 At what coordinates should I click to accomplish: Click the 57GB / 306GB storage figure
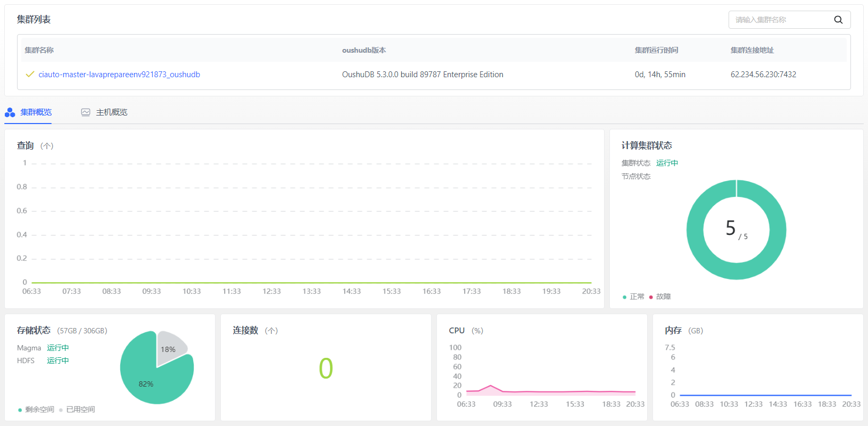[82, 331]
